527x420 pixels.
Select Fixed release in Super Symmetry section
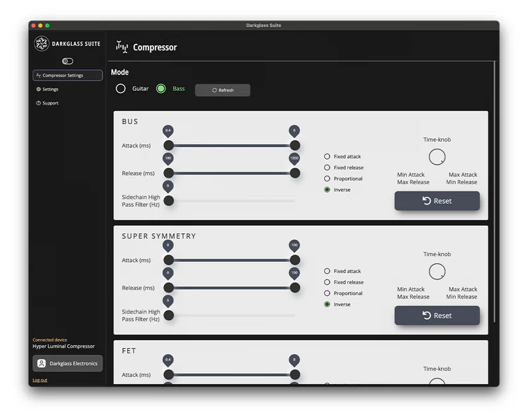click(x=327, y=282)
